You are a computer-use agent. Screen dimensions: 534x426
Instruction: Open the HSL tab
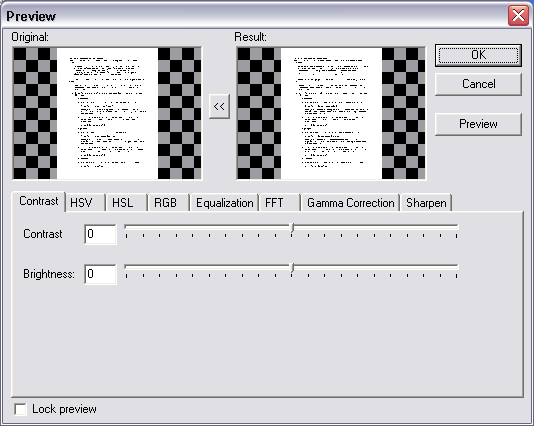(x=126, y=203)
